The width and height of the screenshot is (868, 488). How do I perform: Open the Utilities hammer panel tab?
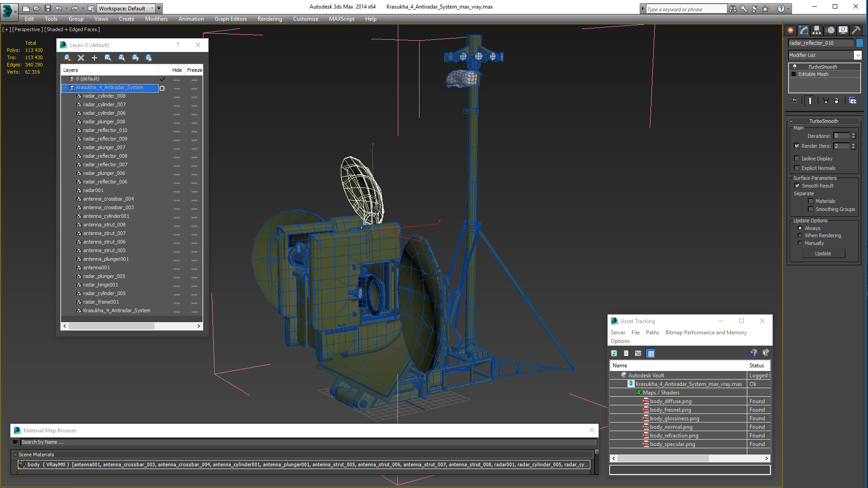pos(856,30)
